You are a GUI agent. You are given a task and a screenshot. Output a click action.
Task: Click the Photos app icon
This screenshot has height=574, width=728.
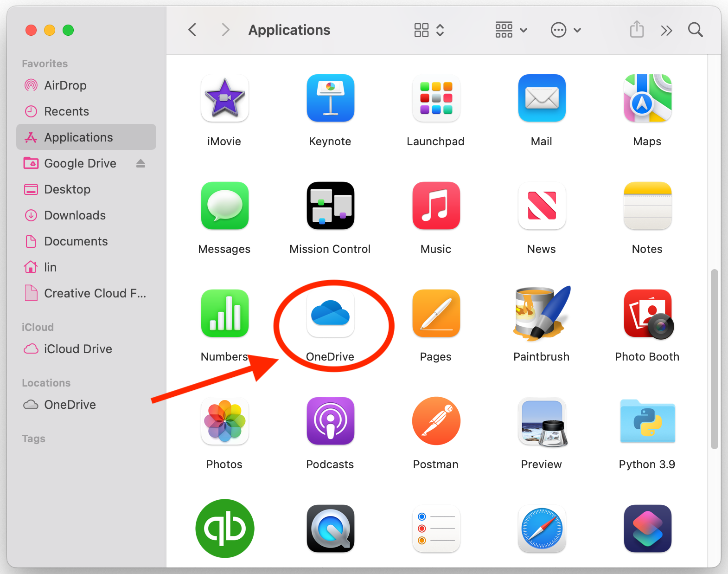click(225, 421)
